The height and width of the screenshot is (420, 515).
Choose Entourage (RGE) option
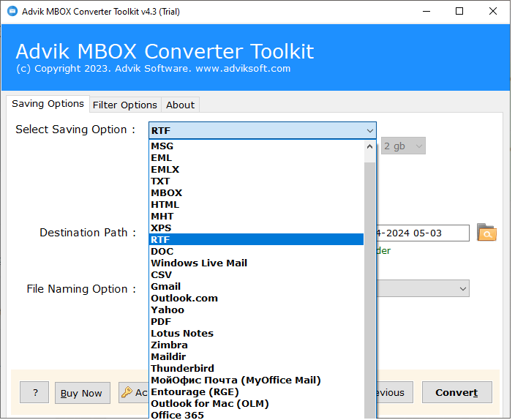(x=257, y=391)
